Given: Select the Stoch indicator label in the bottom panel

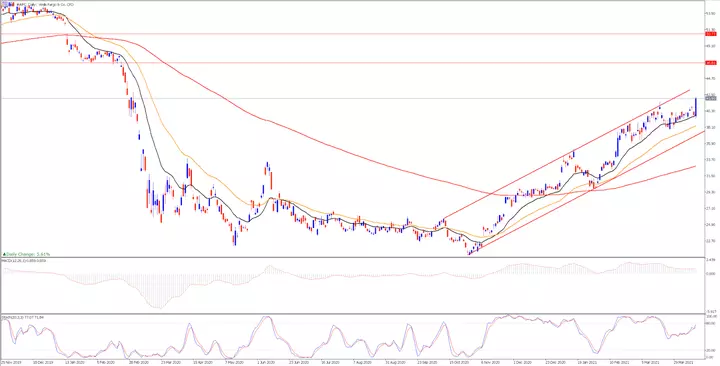Looking at the screenshot, I should click(22, 317).
